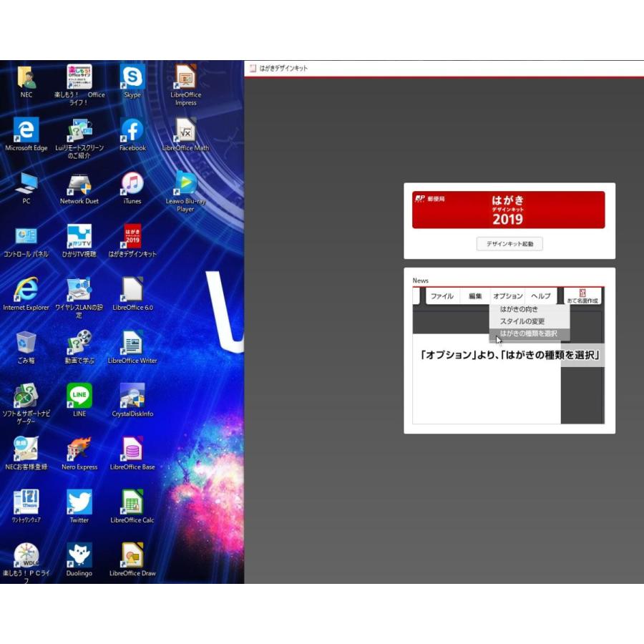Click the あて名面作成 icon in the app menu bar

(582, 296)
